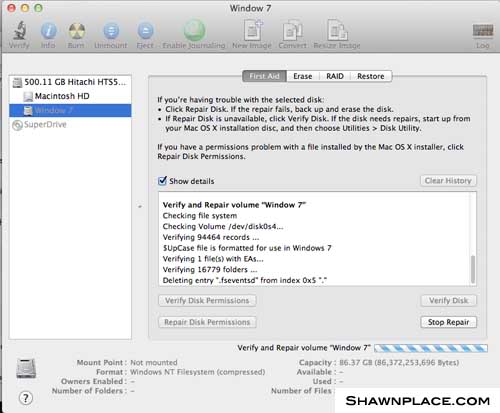Click the bold log heading 'Verify and Repair volume'

[x=234, y=205]
